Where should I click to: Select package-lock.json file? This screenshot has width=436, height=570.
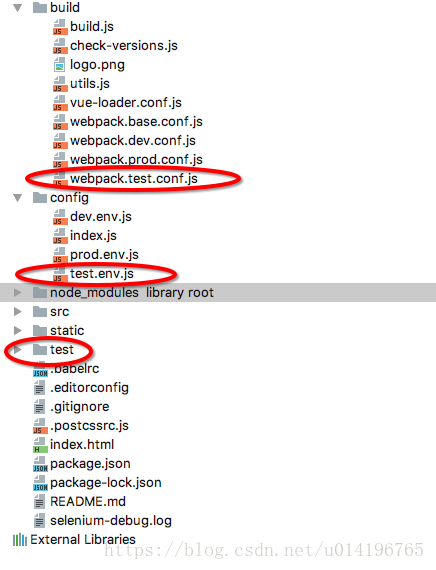(106, 483)
